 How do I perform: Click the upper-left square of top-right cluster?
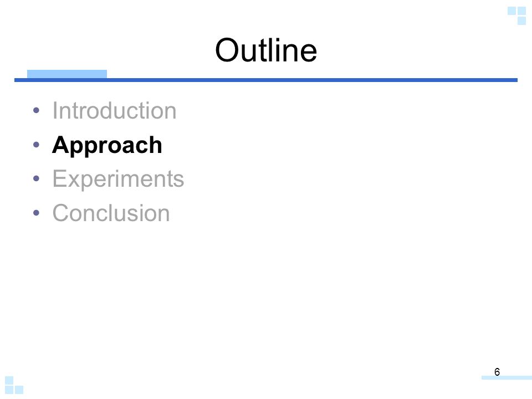[x=511, y=11]
